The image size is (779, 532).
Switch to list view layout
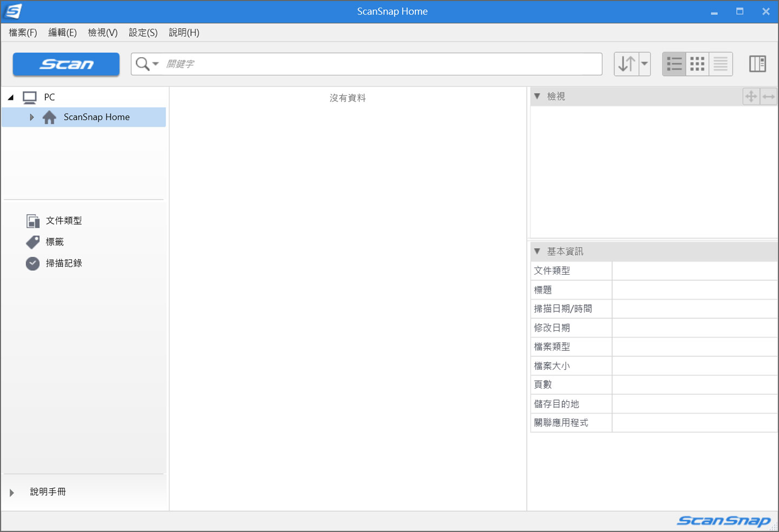tap(674, 63)
